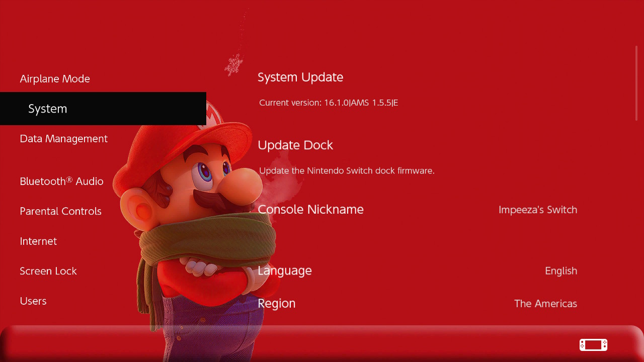Select Users in the sidebar
The image size is (644, 362).
pos(33,301)
